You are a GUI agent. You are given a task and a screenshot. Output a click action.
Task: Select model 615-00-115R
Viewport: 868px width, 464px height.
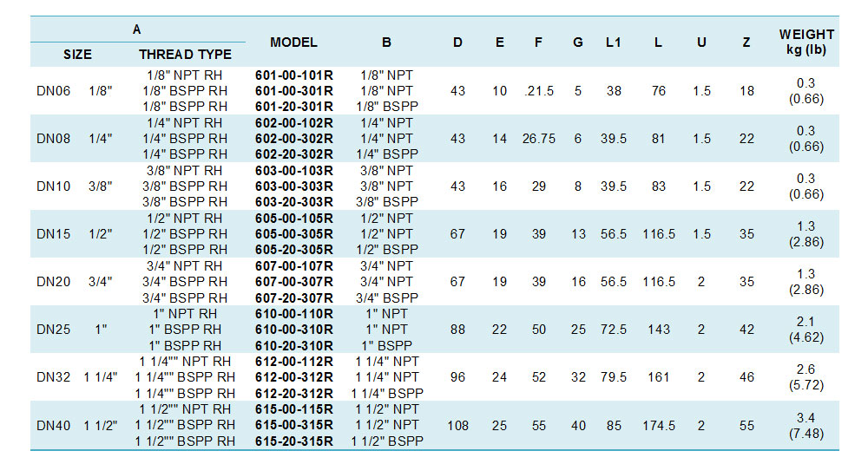(x=294, y=409)
